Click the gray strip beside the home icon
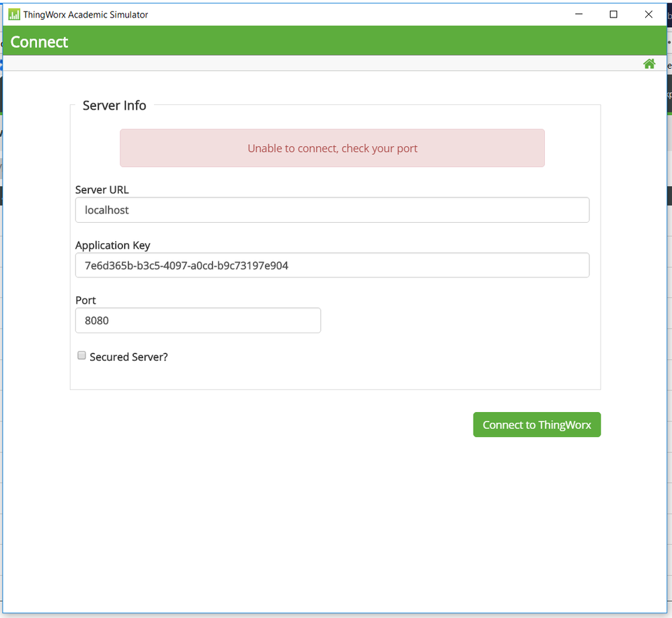This screenshot has width=672, height=618. tap(322, 63)
